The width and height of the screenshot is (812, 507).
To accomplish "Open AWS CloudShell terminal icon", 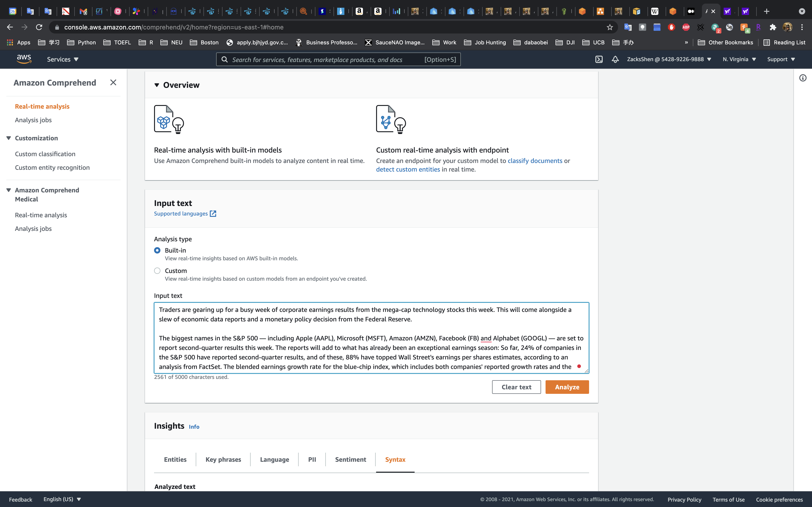I will [599, 59].
